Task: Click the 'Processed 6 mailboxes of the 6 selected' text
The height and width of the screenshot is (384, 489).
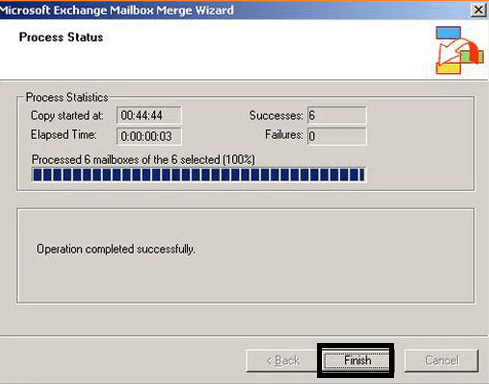Action: pyautogui.click(x=143, y=160)
